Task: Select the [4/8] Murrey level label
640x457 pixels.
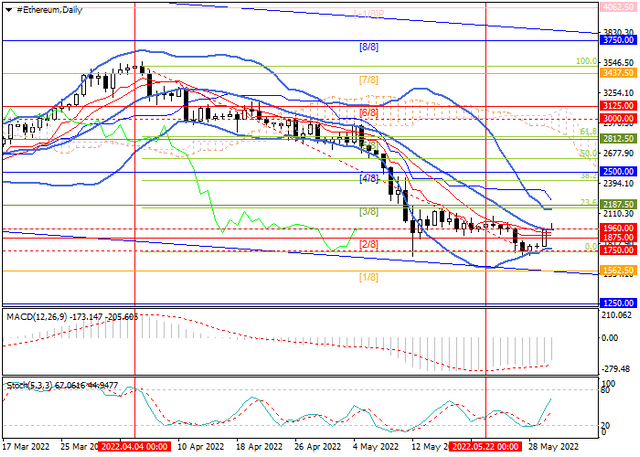Action: pos(369,178)
